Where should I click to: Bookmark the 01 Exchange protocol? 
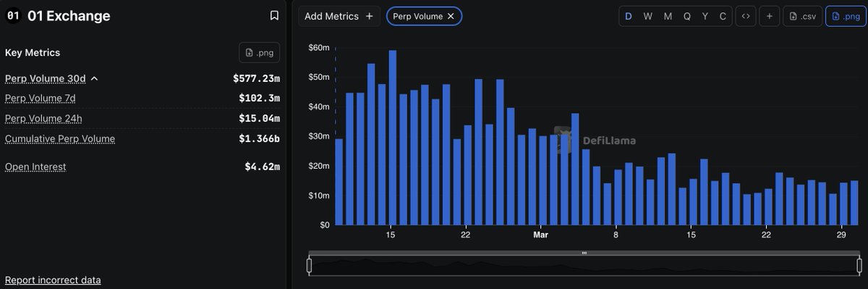click(274, 15)
